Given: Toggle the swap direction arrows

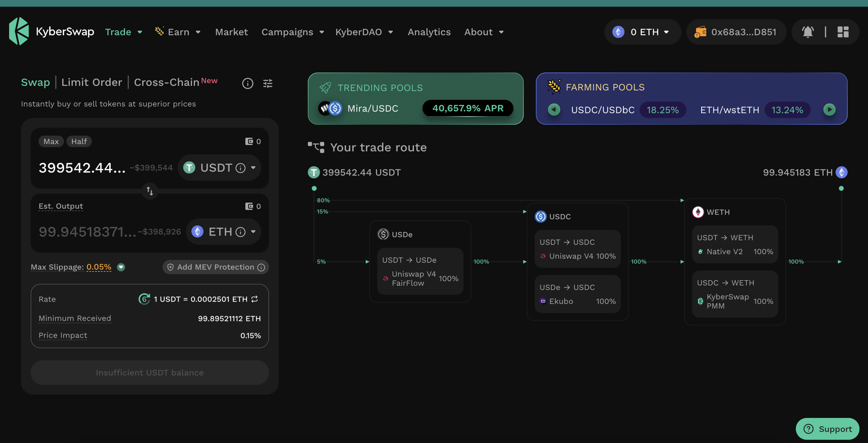Looking at the screenshot, I should (x=150, y=191).
